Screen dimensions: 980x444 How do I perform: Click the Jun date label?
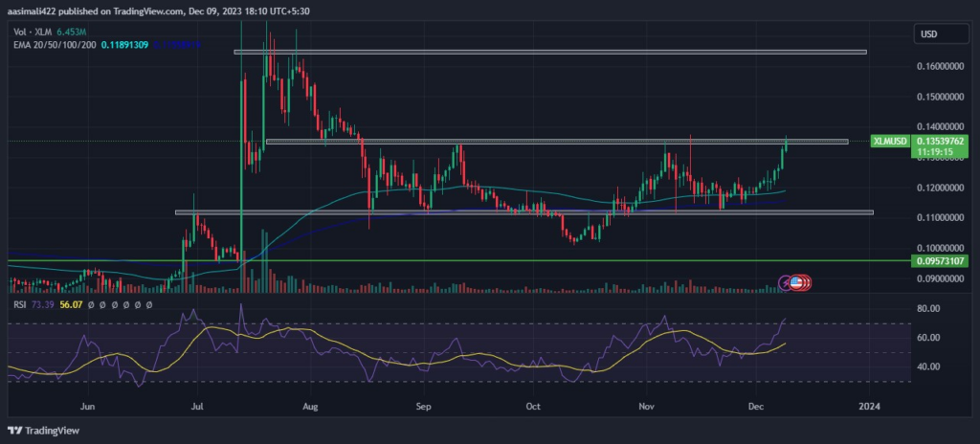pos(88,407)
